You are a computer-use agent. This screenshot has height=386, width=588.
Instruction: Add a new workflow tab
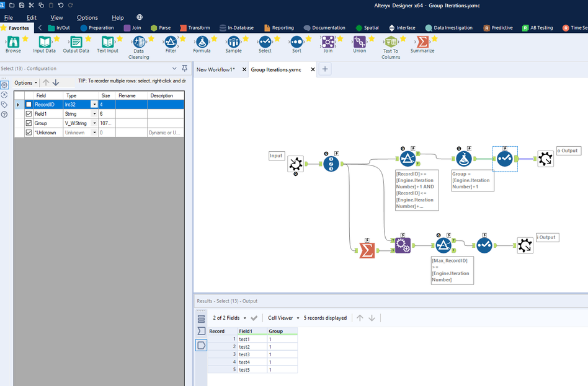pos(325,69)
